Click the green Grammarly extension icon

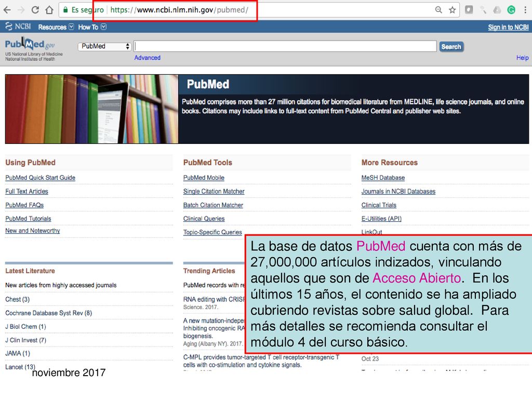point(511,10)
